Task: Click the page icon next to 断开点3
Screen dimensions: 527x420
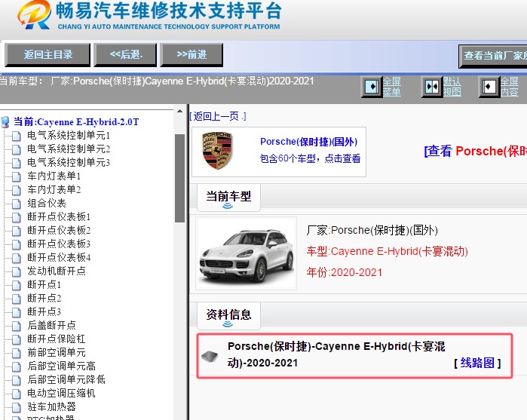Action: (x=16, y=312)
